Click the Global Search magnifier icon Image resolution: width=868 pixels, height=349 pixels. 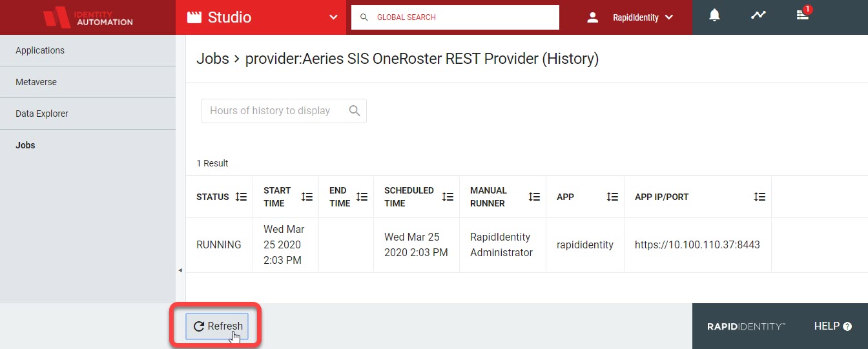pyautogui.click(x=364, y=17)
